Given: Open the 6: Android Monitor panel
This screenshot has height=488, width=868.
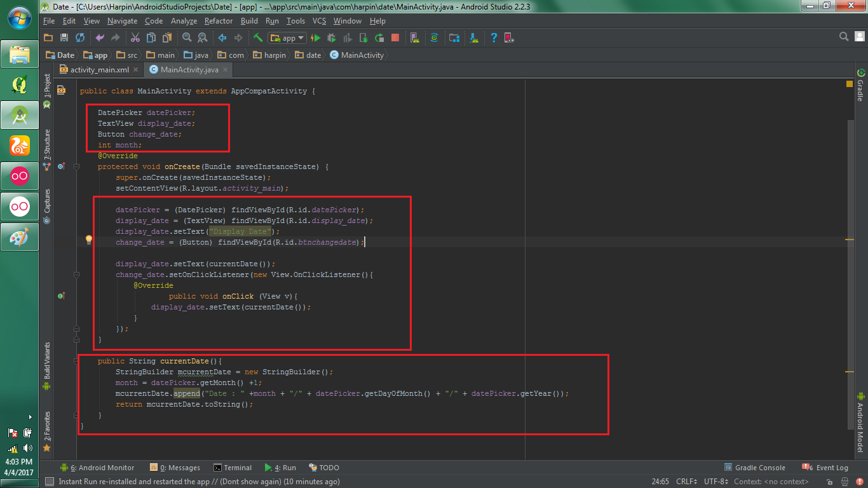Looking at the screenshot, I should (x=97, y=468).
